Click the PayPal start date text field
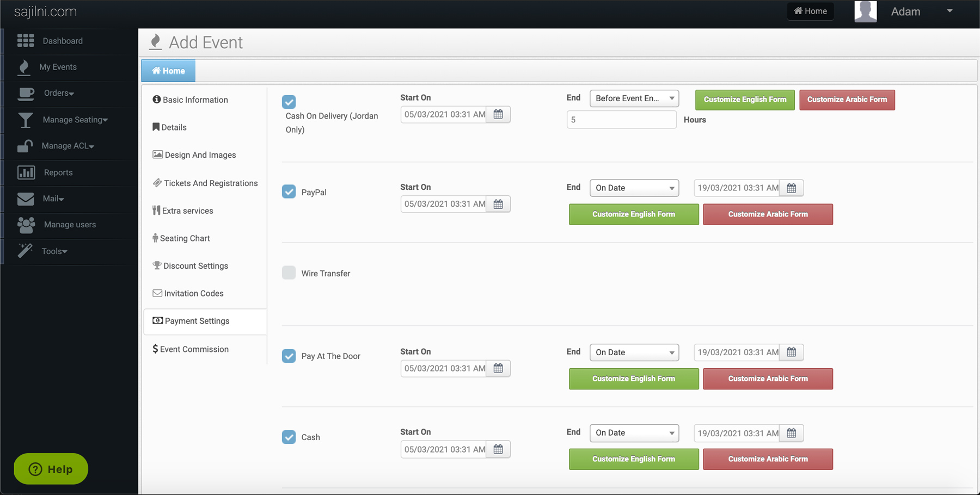 [x=444, y=204]
